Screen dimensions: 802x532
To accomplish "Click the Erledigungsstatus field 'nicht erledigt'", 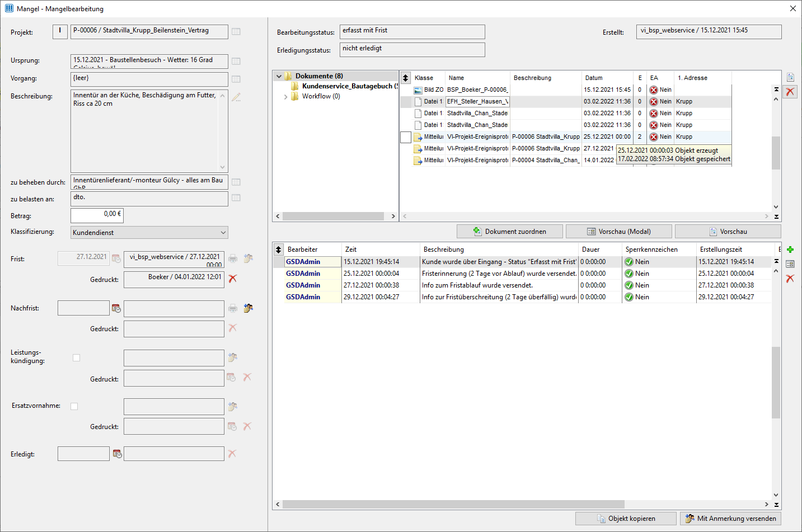I will [412, 50].
